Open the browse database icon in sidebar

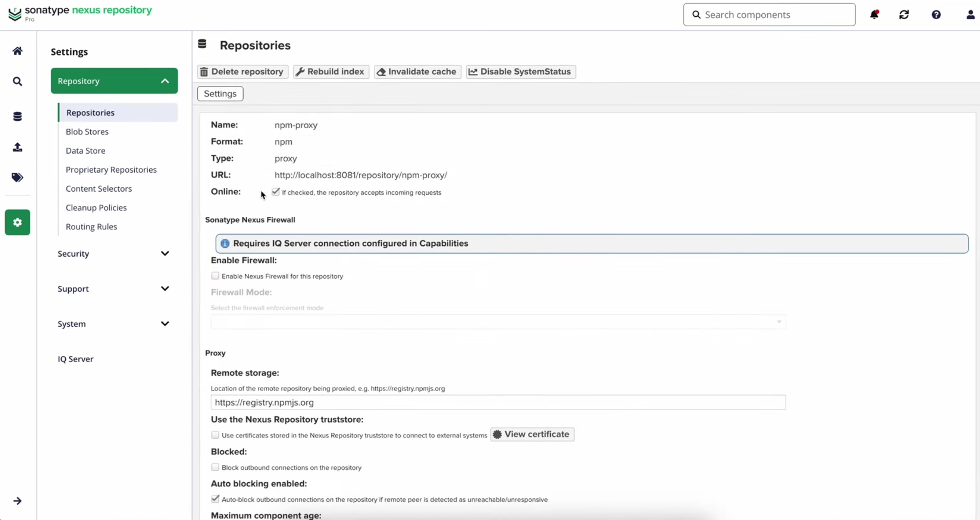pos(18,116)
